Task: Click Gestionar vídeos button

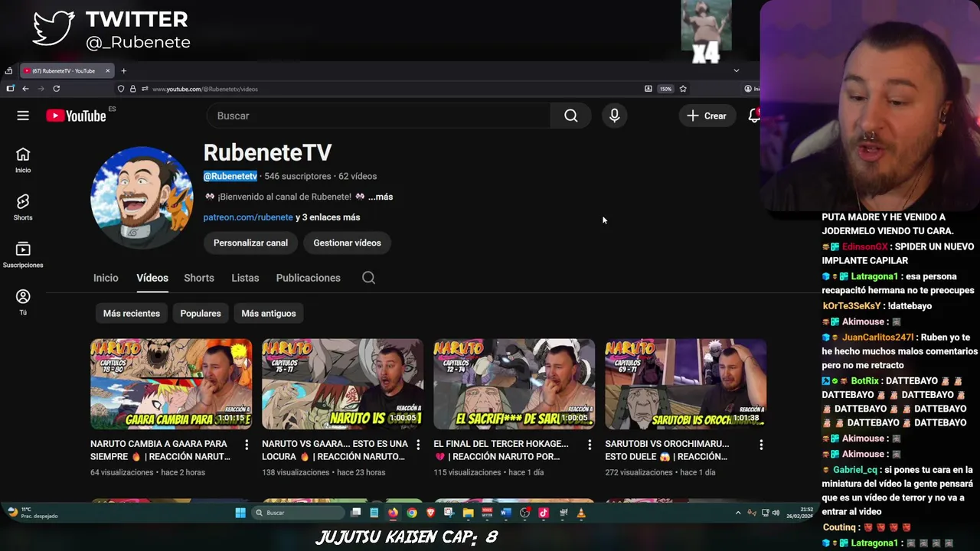Action: coord(347,243)
